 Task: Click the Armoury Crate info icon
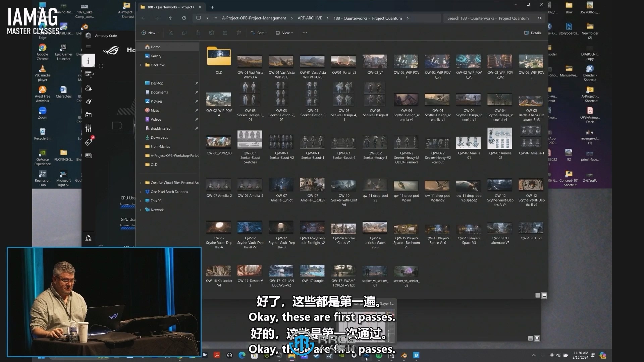pos(88,61)
